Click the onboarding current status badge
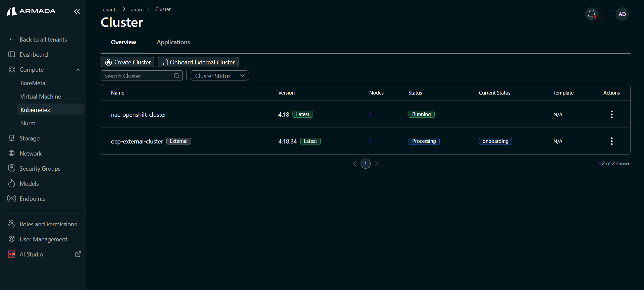644x290 pixels. 495,141
